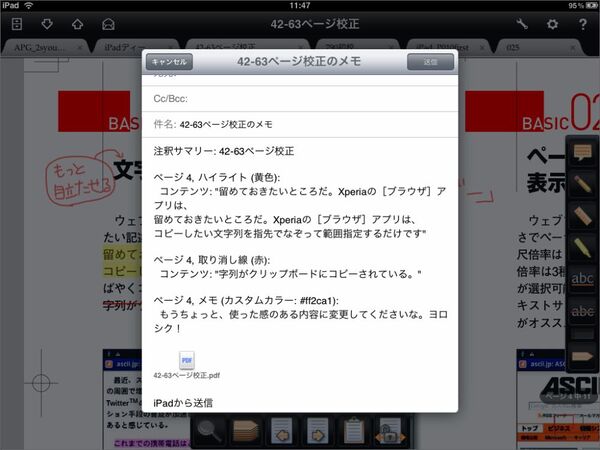Viewport: 600px width, 450px height.
Task: Tap the tag arrow icon in side toolbar
Action: point(582,356)
